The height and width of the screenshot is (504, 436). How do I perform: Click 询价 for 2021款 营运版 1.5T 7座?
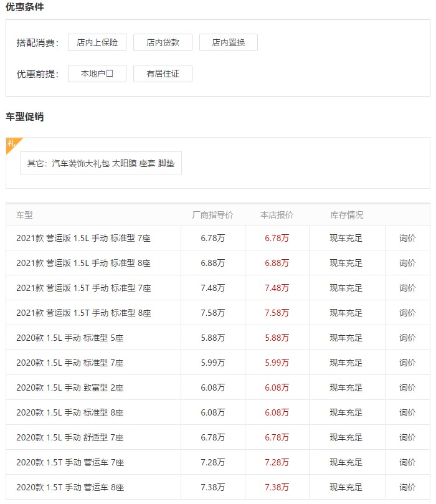(407, 288)
